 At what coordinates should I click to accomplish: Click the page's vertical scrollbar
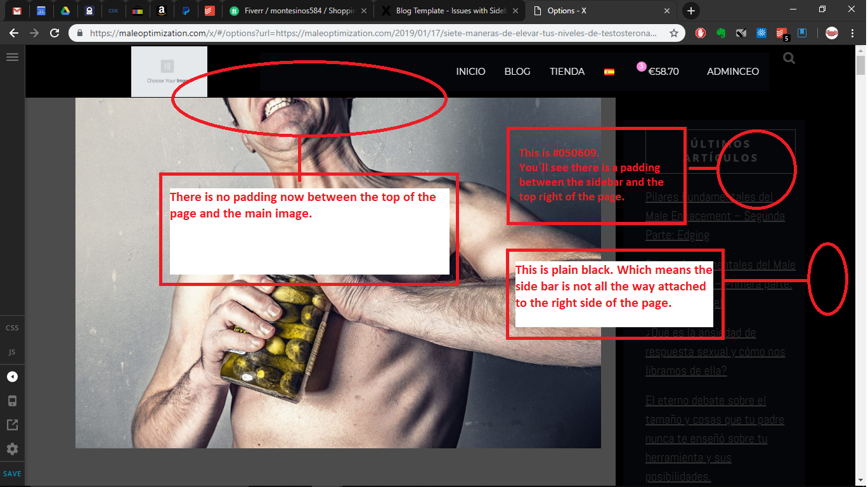pos(860,67)
